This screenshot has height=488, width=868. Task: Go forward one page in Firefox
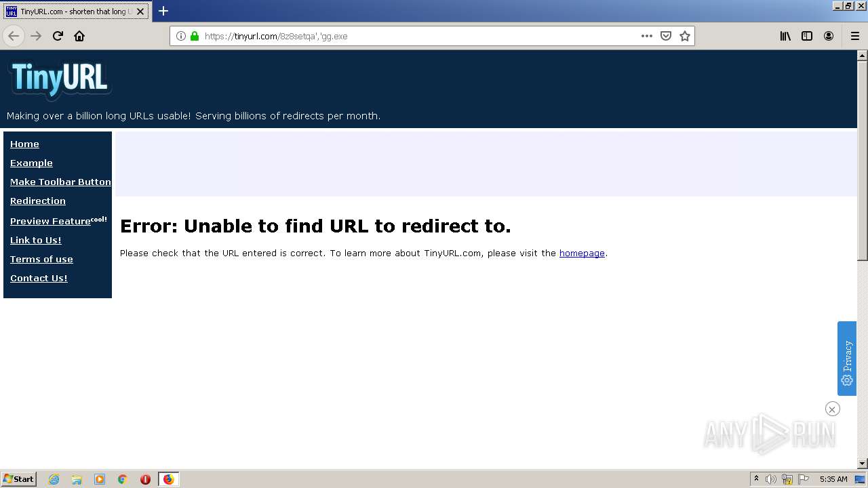[x=36, y=36]
